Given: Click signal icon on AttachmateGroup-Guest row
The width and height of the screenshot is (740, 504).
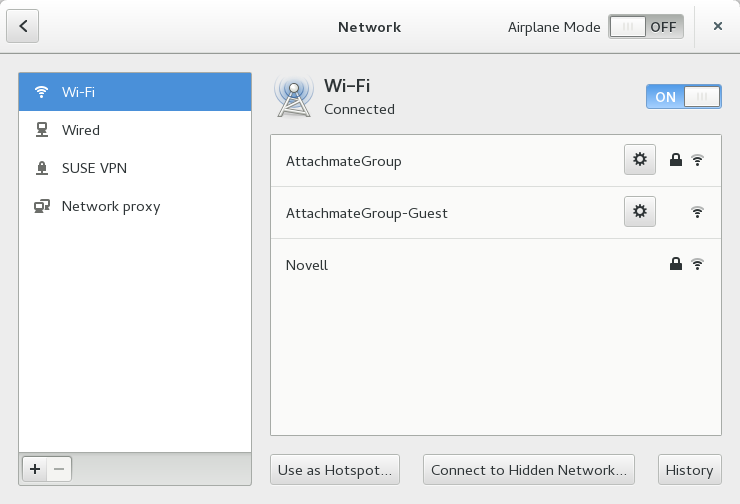Looking at the screenshot, I should click(x=698, y=212).
